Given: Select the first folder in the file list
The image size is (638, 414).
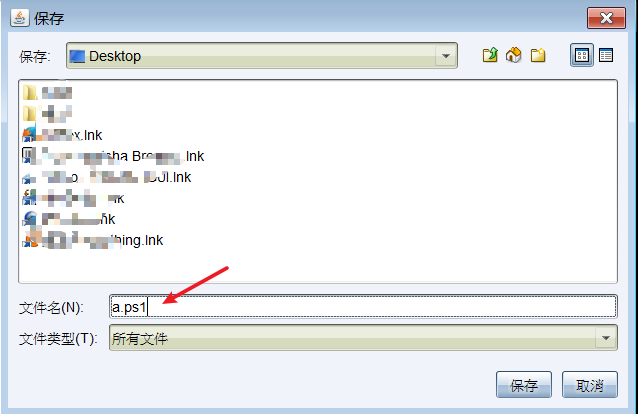Looking at the screenshot, I should (47, 92).
